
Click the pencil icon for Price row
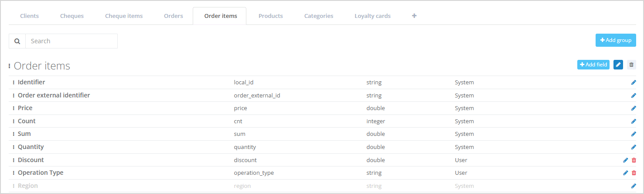tap(634, 108)
